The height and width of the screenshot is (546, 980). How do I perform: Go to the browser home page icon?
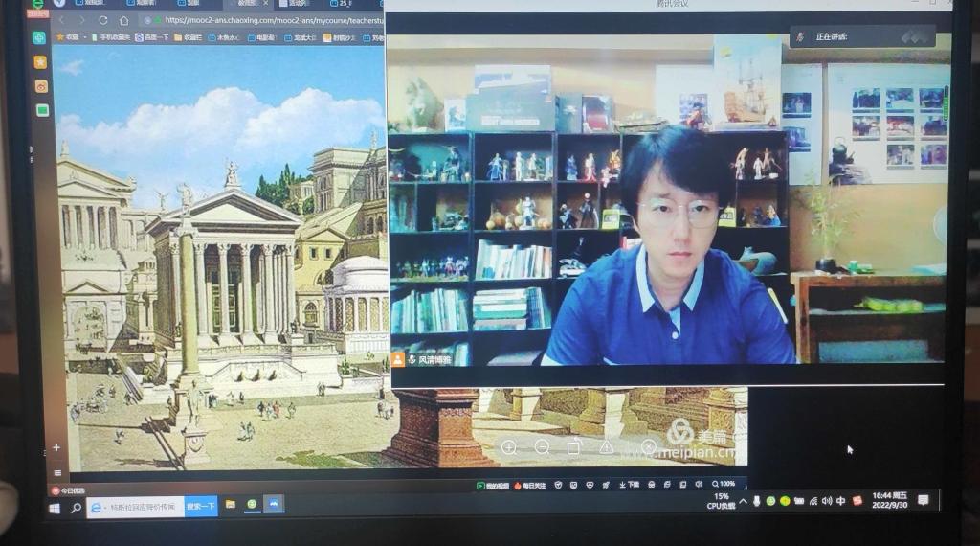click(x=124, y=21)
